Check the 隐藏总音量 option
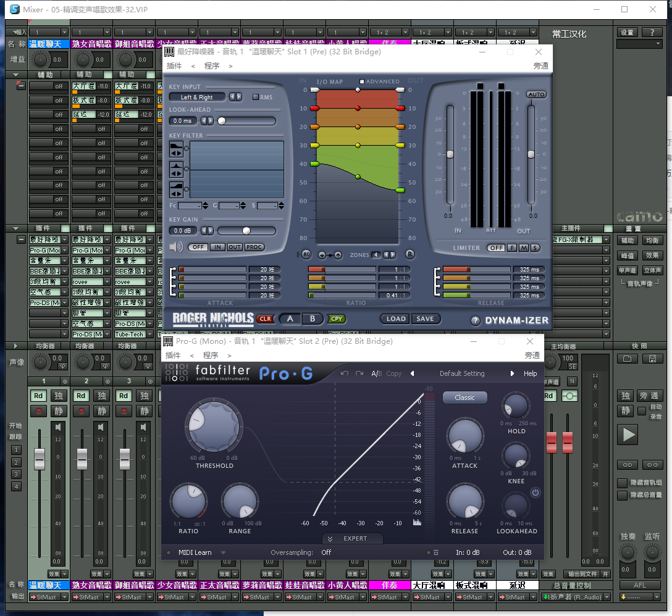Image resolution: width=672 pixels, height=616 pixels. click(623, 496)
